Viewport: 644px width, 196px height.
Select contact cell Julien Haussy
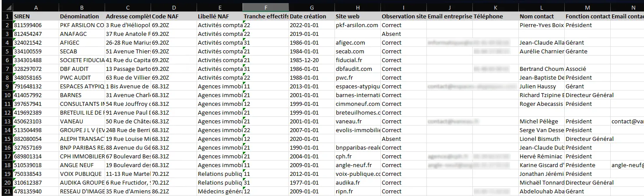point(542,86)
